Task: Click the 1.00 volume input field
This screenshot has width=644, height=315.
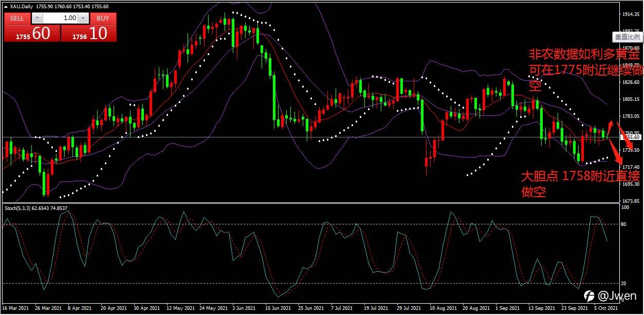Action: tap(60, 19)
